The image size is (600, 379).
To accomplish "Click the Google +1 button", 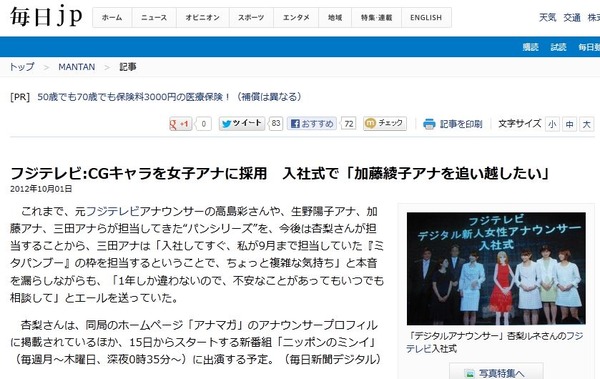I will (180, 124).
